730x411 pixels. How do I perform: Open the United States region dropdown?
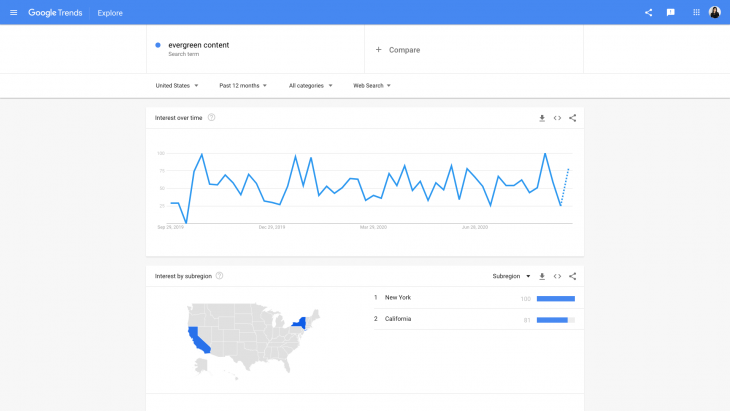177,86
